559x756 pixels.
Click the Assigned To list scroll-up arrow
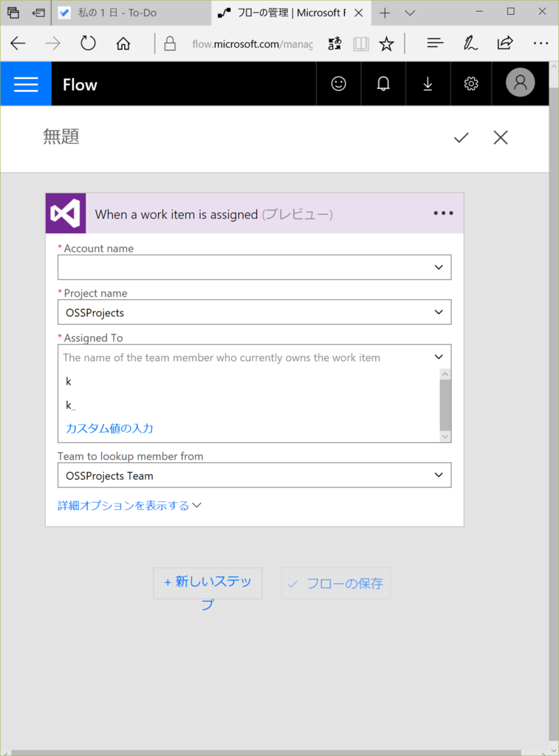445,374
